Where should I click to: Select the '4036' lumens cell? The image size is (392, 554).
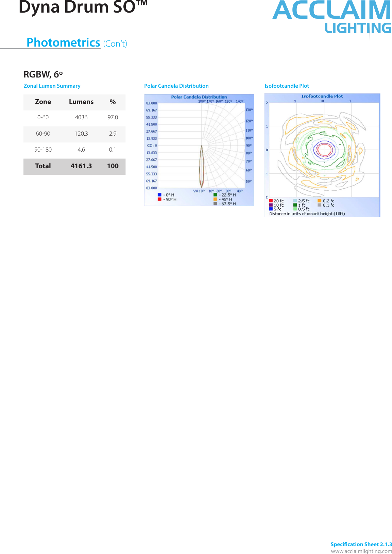pos(81,118)
